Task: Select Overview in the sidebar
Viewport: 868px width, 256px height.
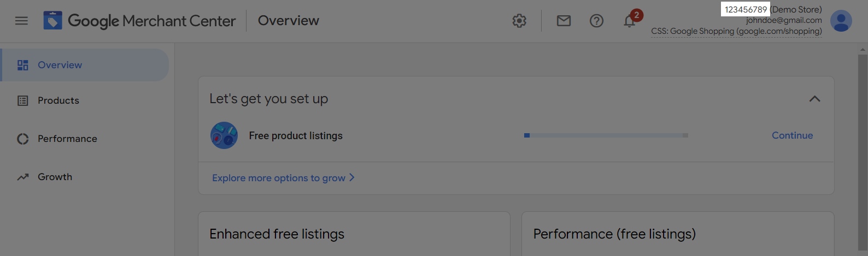Action: pos(85,65)
